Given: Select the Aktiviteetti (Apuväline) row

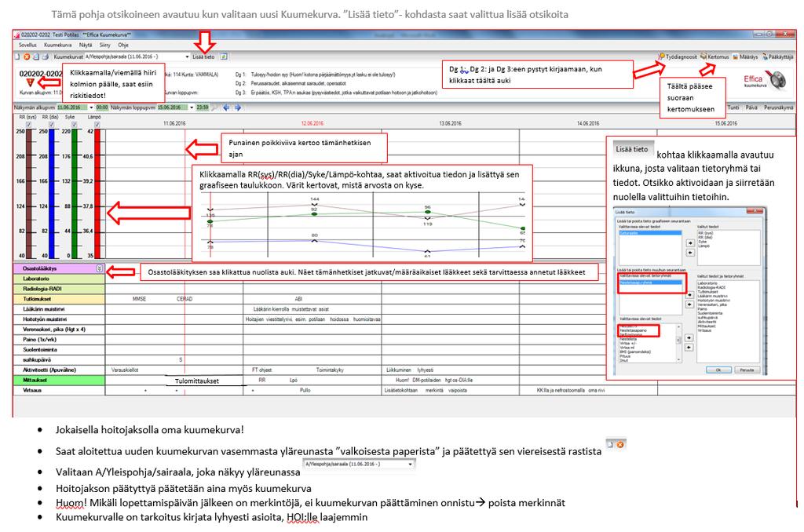Looking at the screenshot, I should [59, 370].
